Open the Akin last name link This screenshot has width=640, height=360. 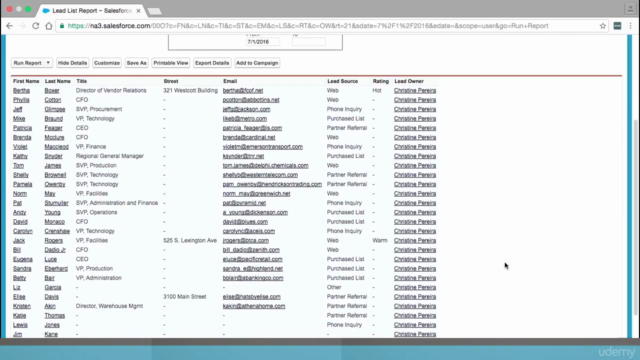click(50, 307)
